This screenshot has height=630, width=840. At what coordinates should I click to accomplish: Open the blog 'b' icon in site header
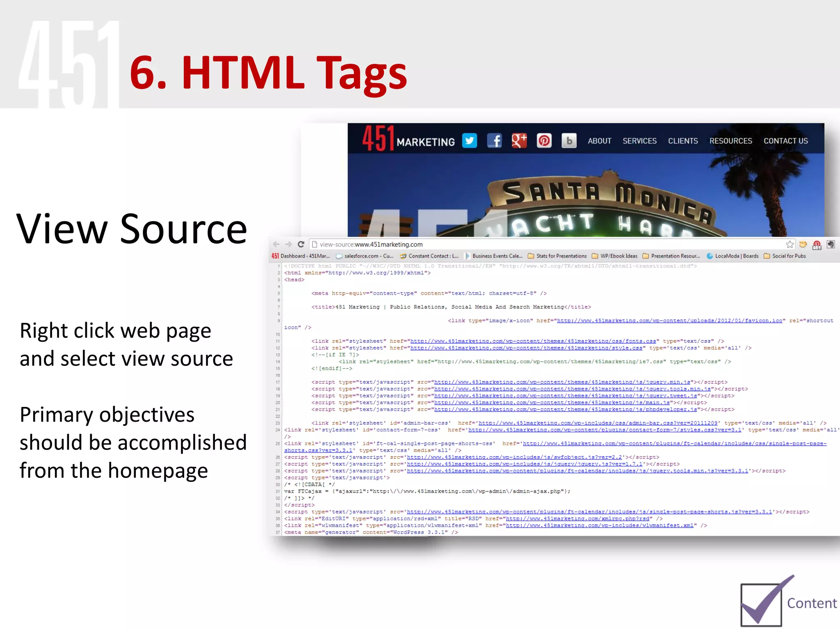point(569,141)
